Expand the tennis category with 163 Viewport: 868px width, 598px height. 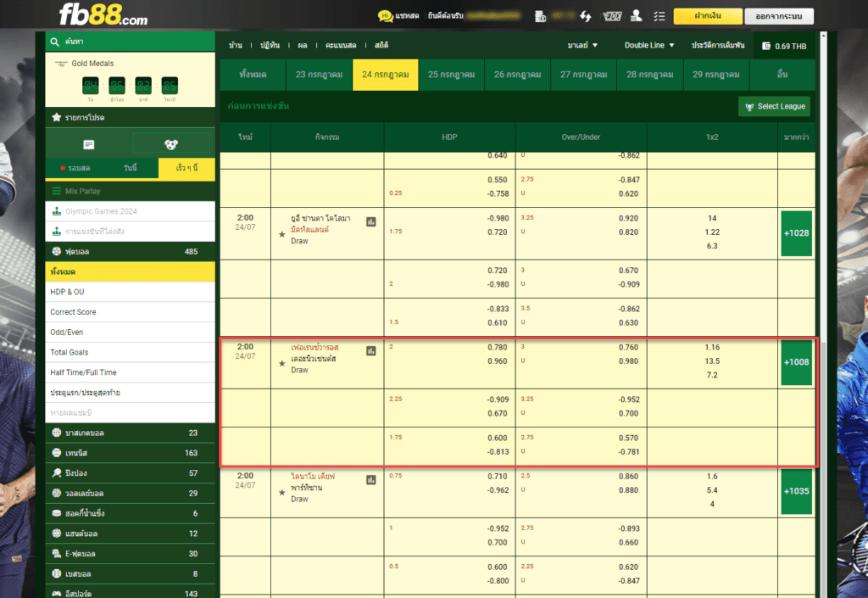tap(130, 453)
